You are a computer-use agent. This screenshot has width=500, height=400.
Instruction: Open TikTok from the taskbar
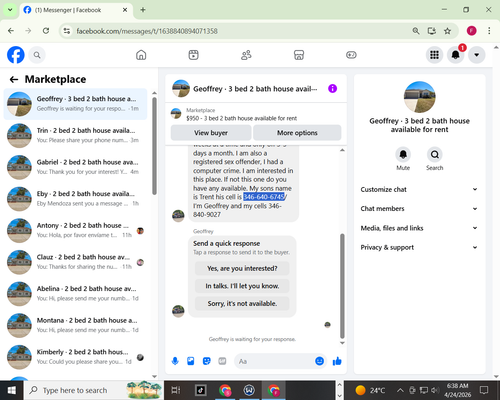coord(201,390)
